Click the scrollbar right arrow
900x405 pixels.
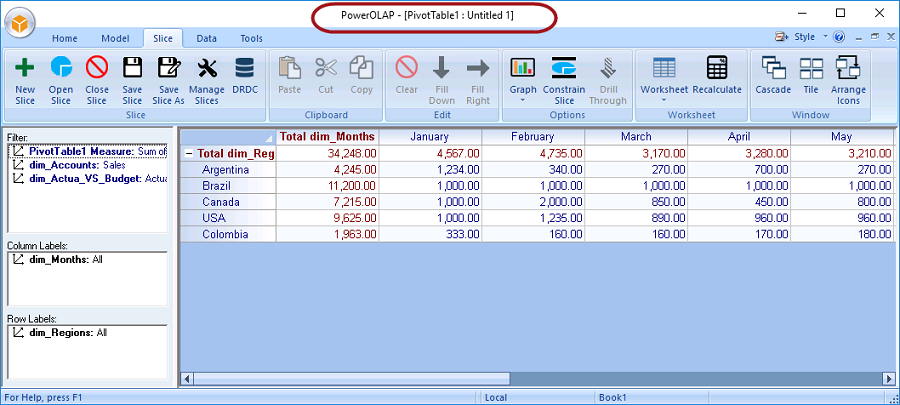click(x=888, y=379)
